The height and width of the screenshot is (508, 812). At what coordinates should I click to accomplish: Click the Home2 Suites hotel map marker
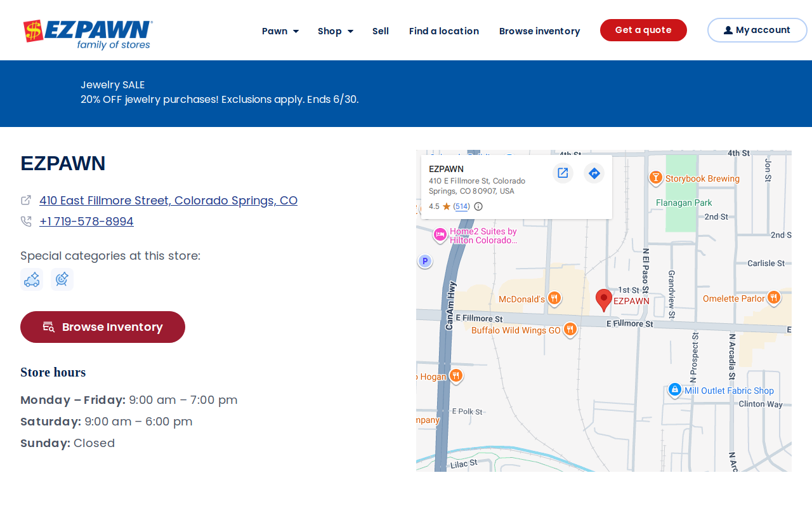(x=440, y=235)
